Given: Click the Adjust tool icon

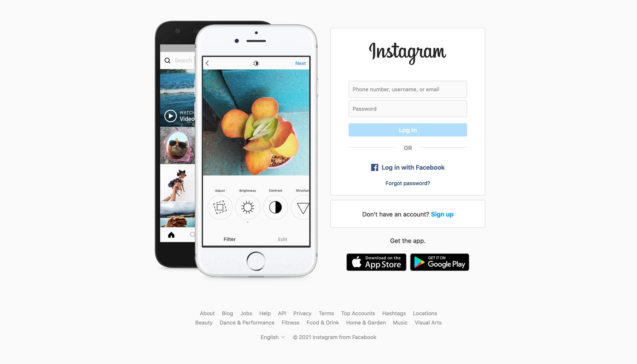Looking at the screenshot, I should pyautogui.click(x=220, y=207).
